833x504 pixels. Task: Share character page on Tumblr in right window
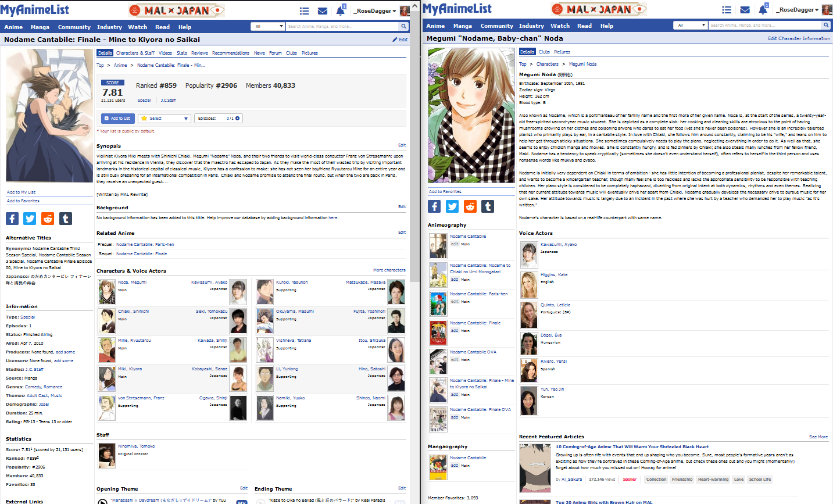488,206
